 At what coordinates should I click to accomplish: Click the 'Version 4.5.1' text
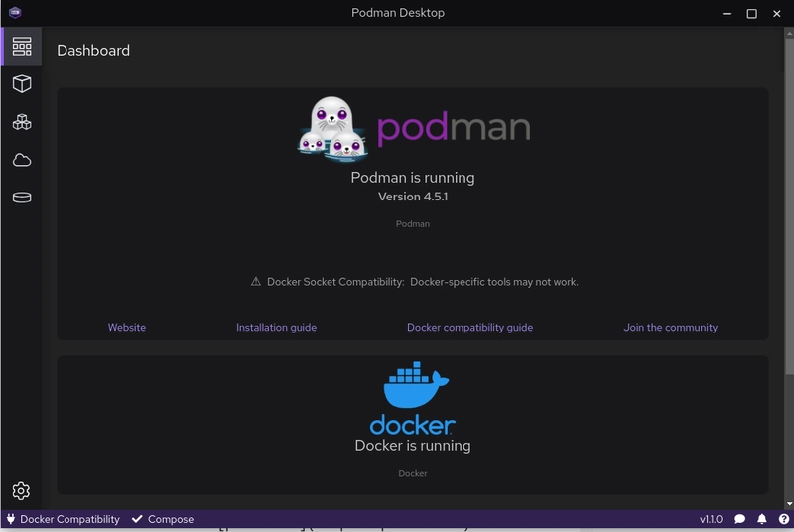413,197
